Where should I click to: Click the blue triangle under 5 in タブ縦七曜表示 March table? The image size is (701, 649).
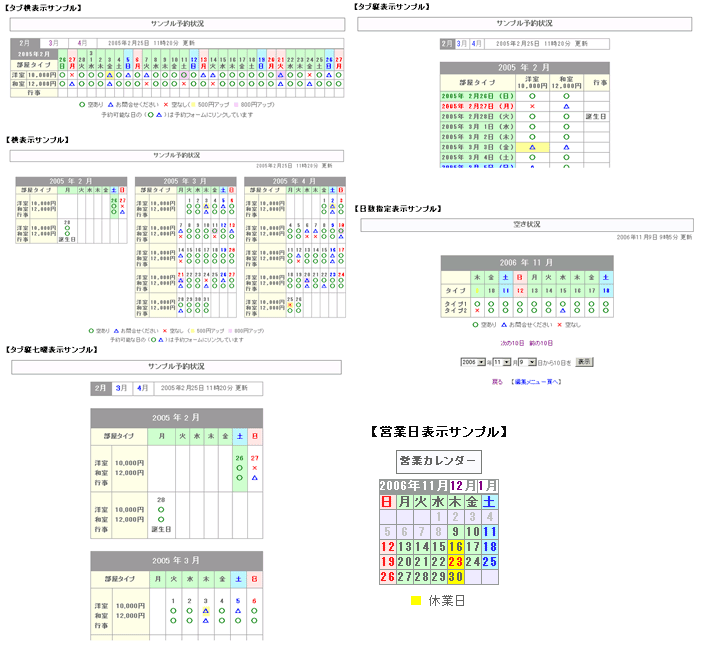point(238,611)
